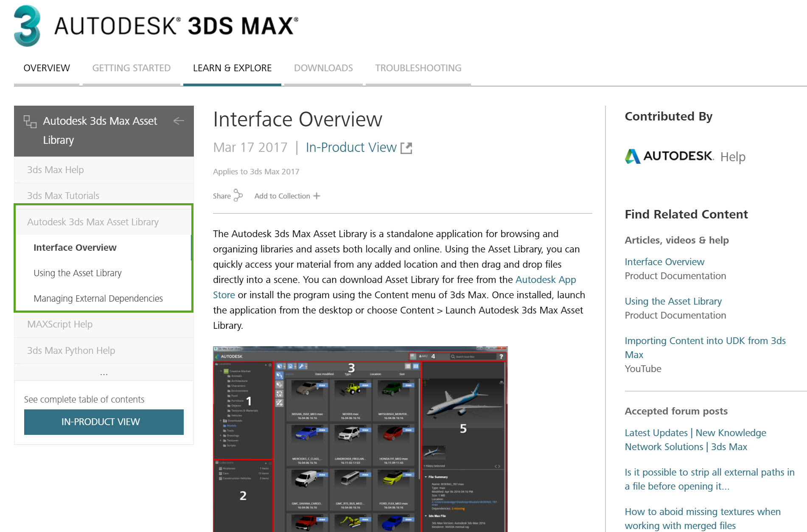Screen dimensions: 807x532
Task: Open Managing External Dependencies in the sidebar
Action: (98, 298)
